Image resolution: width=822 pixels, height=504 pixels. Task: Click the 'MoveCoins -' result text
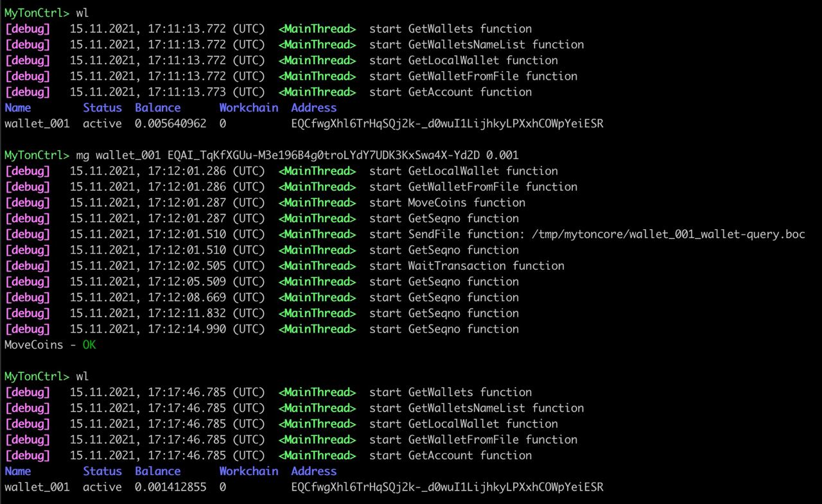click(x=40, y=345)
